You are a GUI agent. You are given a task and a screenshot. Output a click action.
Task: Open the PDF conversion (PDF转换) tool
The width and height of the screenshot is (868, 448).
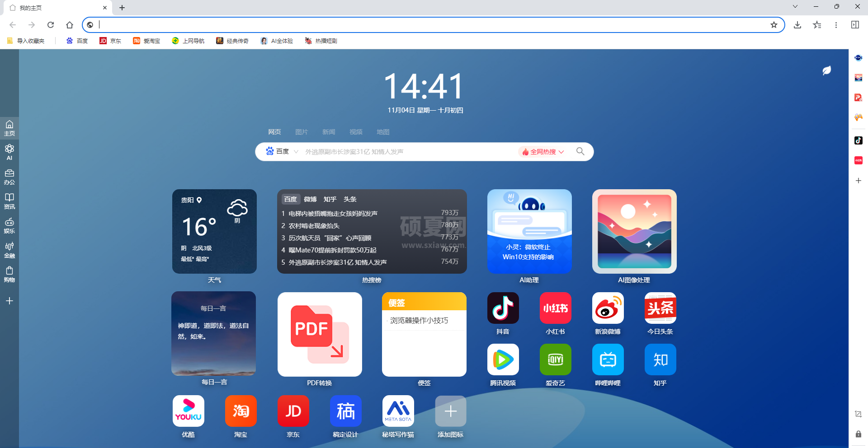tap(320, 334)
